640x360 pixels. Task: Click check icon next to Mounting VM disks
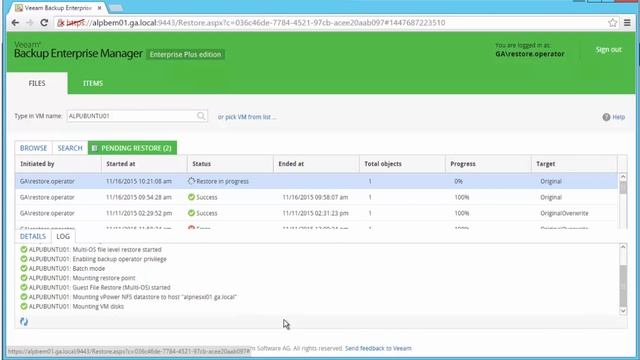click(x=24, y=306)
